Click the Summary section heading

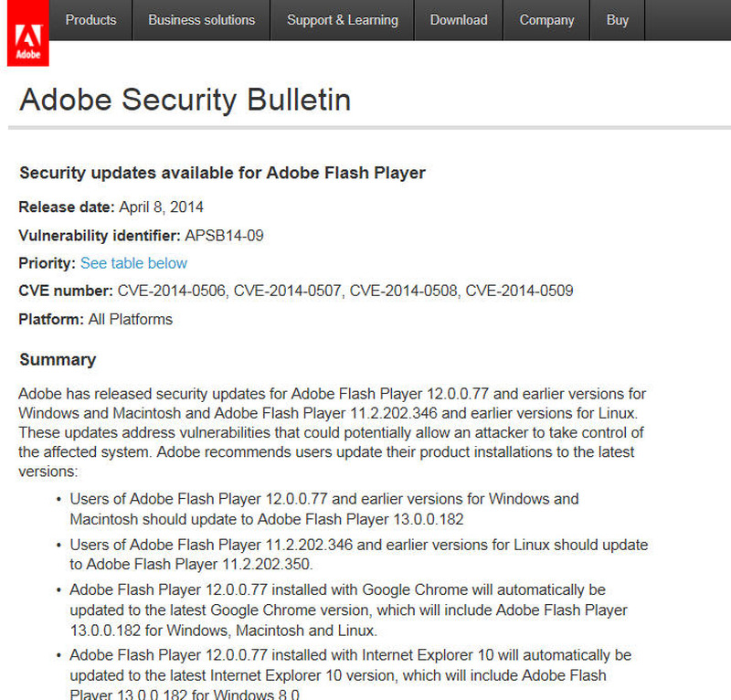point(58,360)
